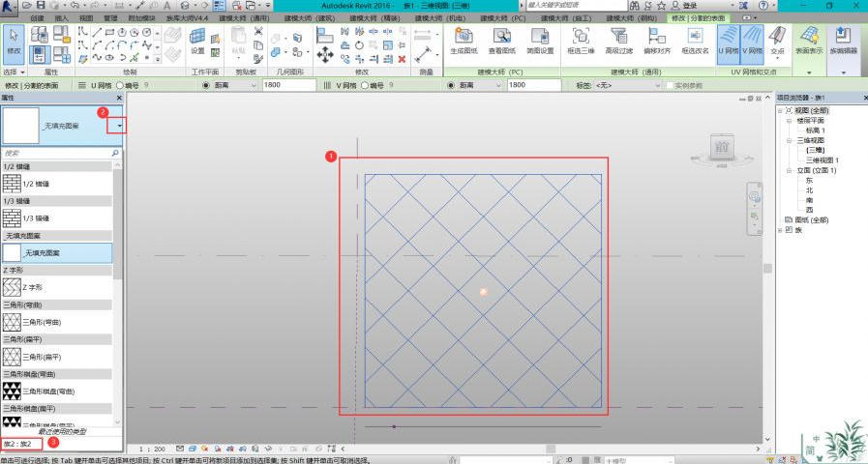Screen dimensions: 868x464
Task: Open the type selector dropdown arrow in 属性 panel
Action: tap(120, 126)
